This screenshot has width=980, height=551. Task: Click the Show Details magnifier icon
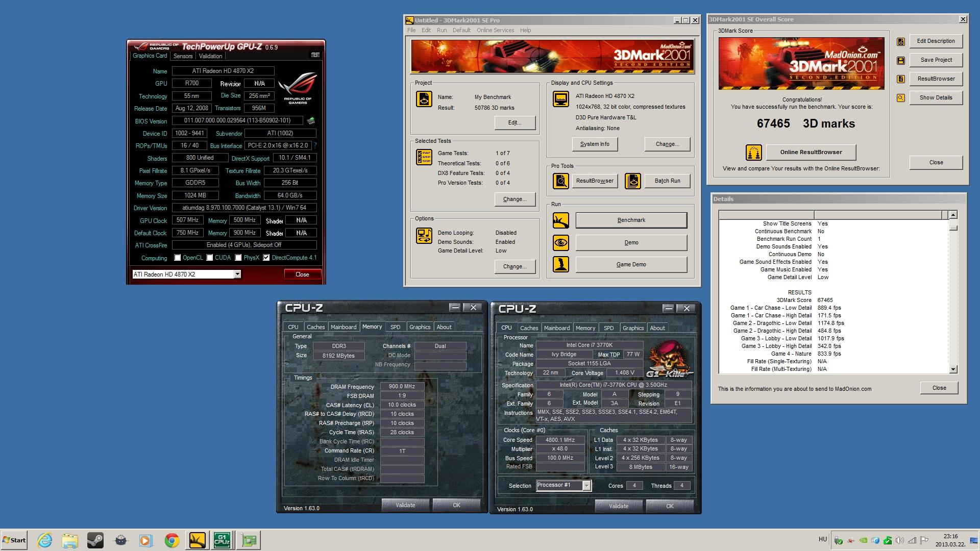click(901, 98)
